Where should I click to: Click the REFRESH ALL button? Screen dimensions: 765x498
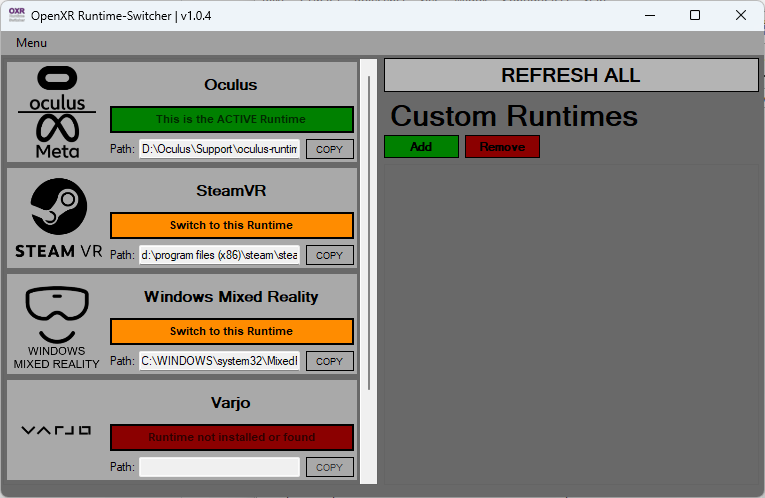571,75
